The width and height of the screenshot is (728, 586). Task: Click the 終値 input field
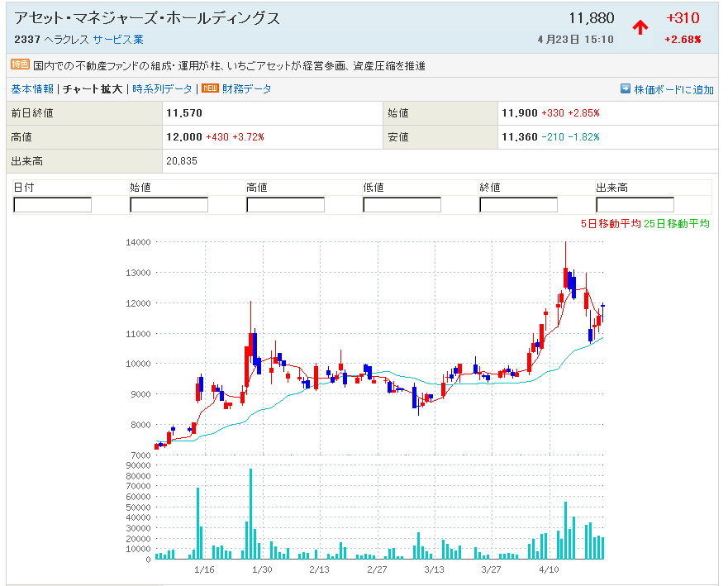(x=519, y=205)
